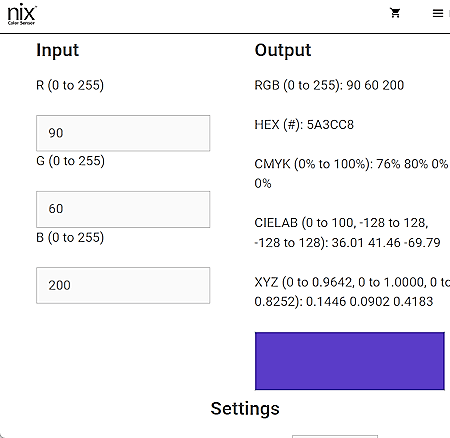Click the Nix Color Sensor logo
The width and height of the screenshot is (450, 438).
pyautogui.click(x=22, y=14)
